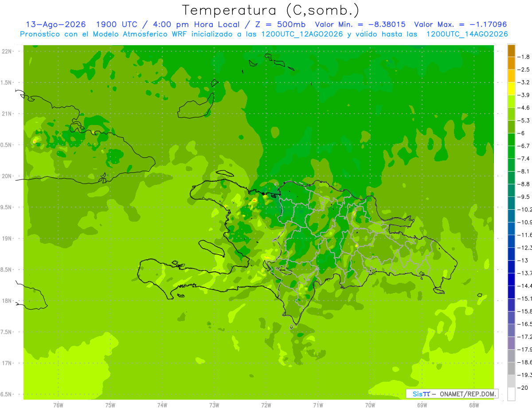Click the 71W longitude label
The width and height of the screenshot is (532, 411).
point(318,405)
